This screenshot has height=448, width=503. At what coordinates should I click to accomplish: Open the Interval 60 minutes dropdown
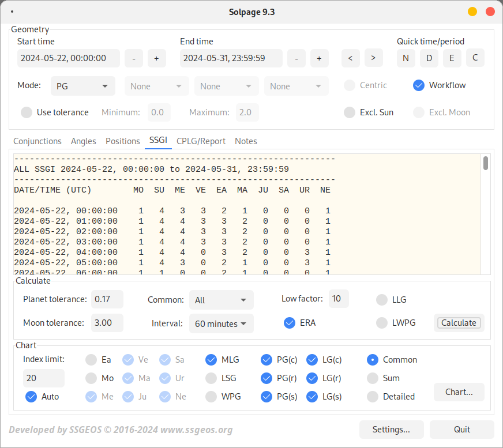point(222,323)
